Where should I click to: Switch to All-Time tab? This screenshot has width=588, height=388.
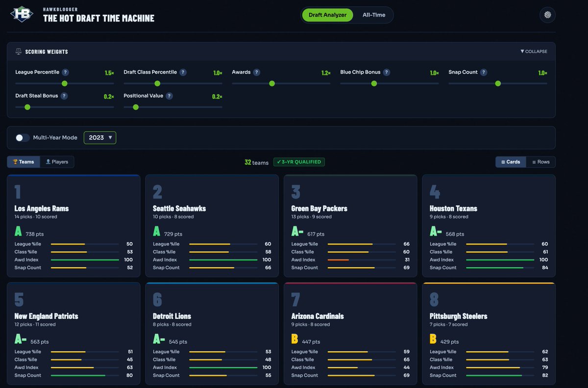click(374, 15)
